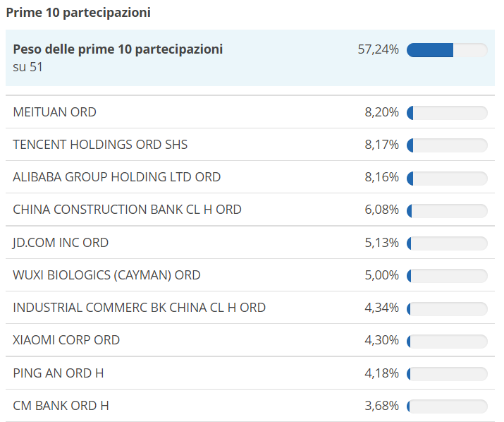Select XIAOMI CORP ORD holding

tap(66, 340)
